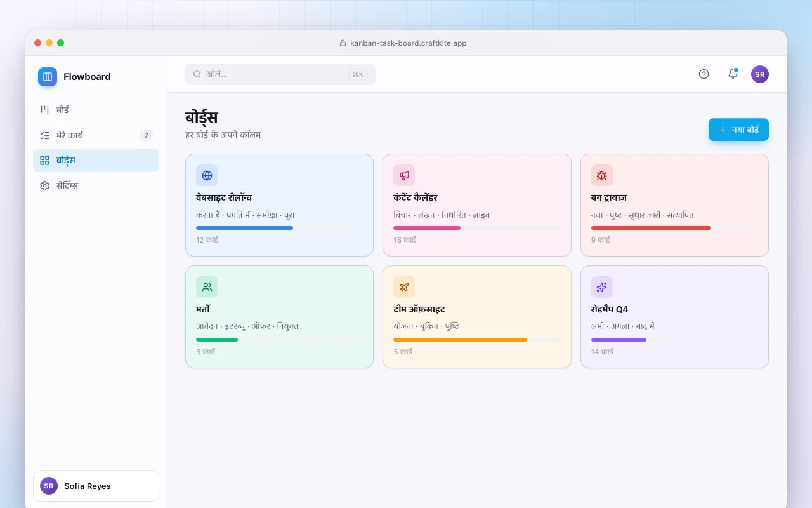Click the योजना · बुकिंग · पुष्टि text
The height and width of the screenshot is (508, 812).
[x=426, y=326]
